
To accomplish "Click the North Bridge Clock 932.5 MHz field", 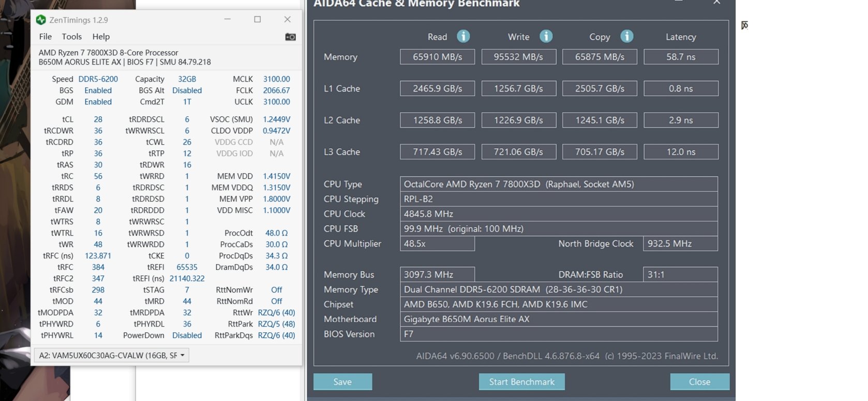I will coord(680,243).
